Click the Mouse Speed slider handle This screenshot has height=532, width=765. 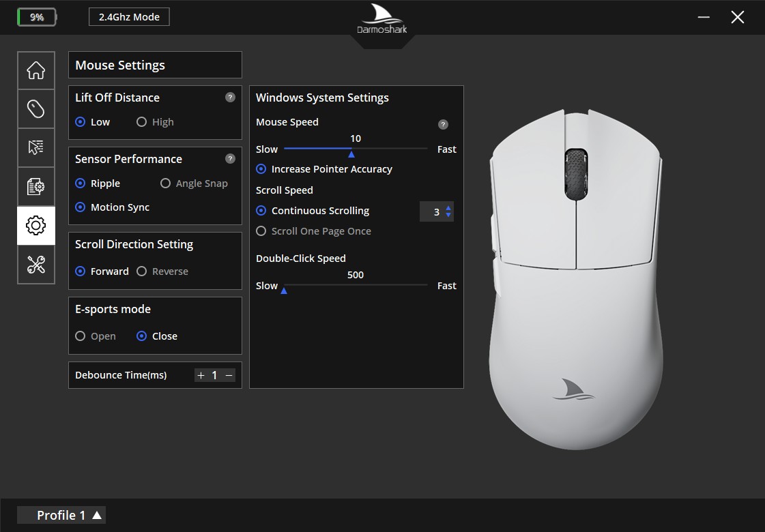coord(351,154)
